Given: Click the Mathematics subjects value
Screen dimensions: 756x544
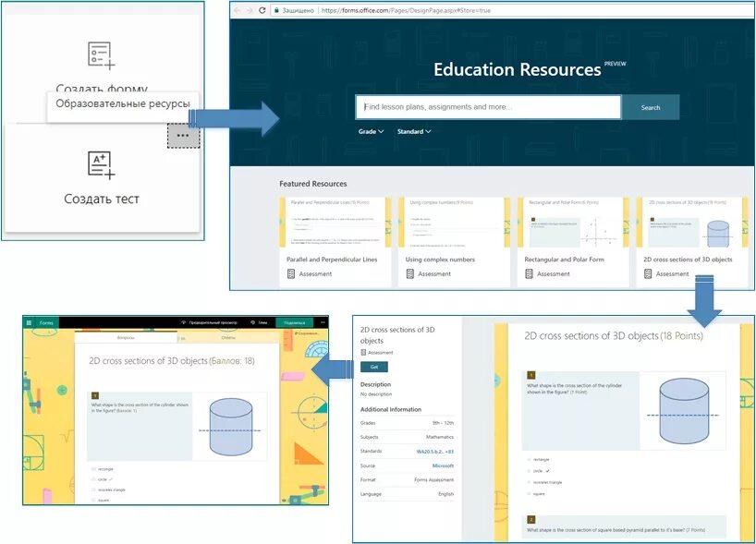Looking at the screenshot, I should pyautogui.click(x=440, y=437).
